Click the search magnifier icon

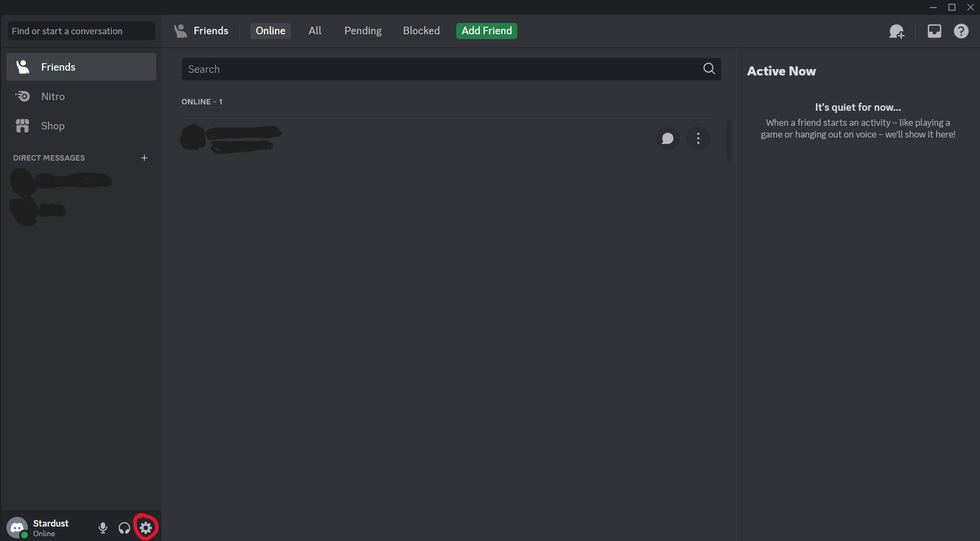pos(709,68)
